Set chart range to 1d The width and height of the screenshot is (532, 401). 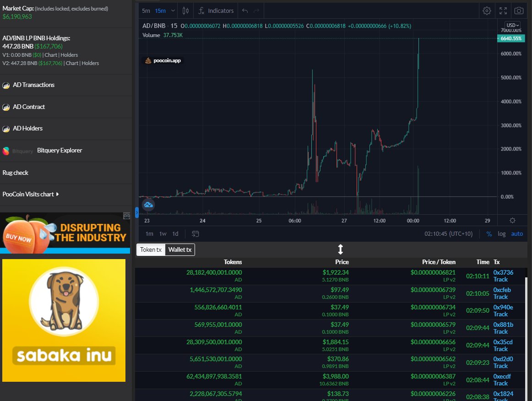[175, 234]
